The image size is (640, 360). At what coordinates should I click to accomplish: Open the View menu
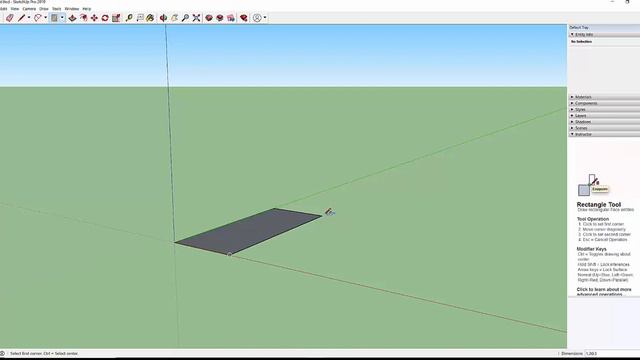[15, 9]
